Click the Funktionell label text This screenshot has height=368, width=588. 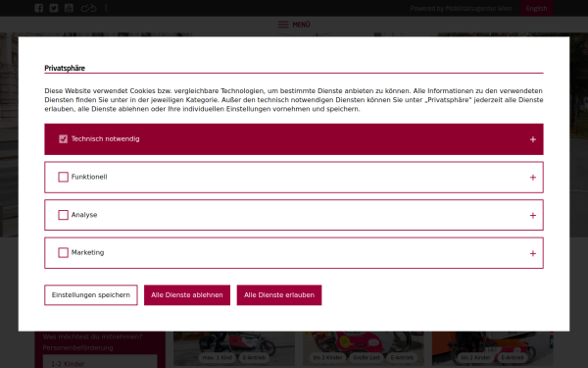(x=89, y=177)
